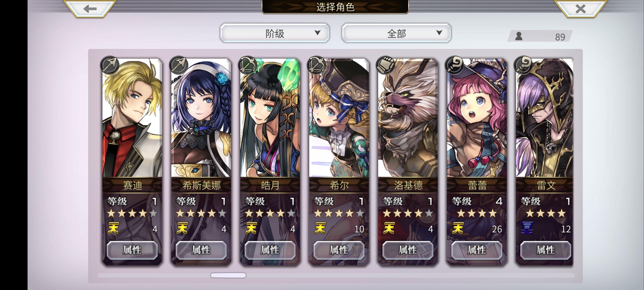View 属性 of 雷文

coord(546,250)
